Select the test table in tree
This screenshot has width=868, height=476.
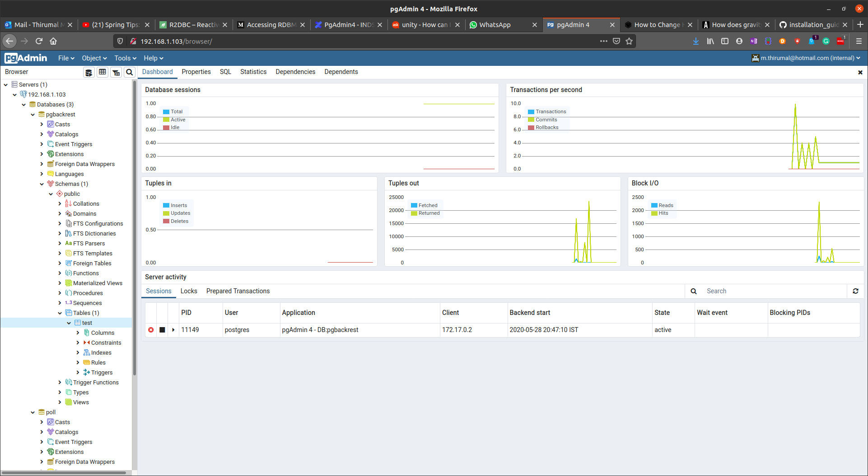[x=87, y=323]
